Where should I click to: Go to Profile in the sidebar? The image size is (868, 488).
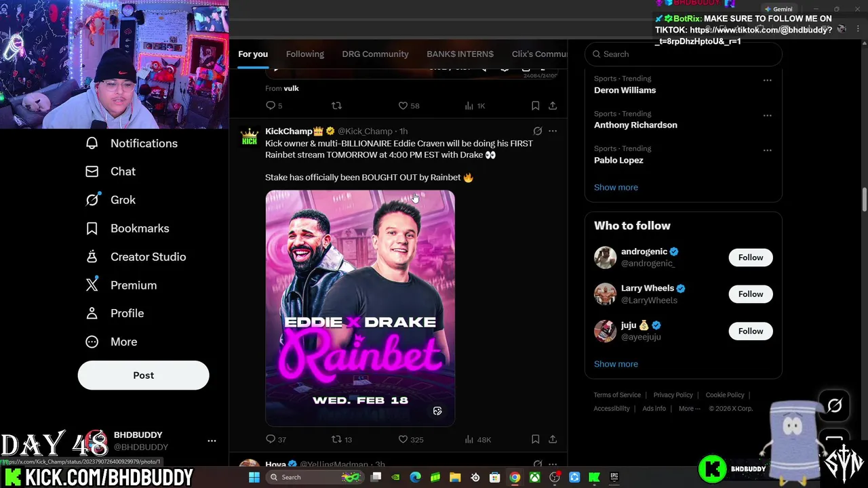point(114,313)
